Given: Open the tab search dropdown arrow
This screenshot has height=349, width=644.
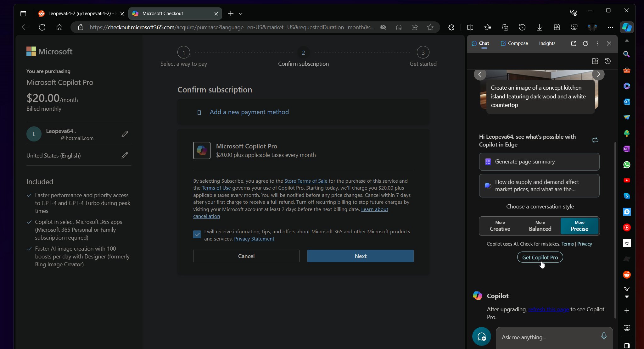Looking at the screenshot, I should pos(241,14).
